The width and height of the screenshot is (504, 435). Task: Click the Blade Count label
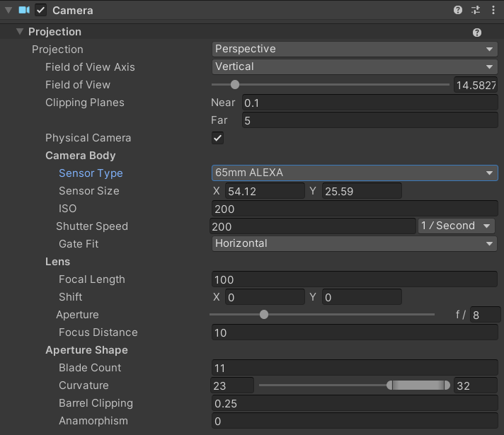[90, 368]
